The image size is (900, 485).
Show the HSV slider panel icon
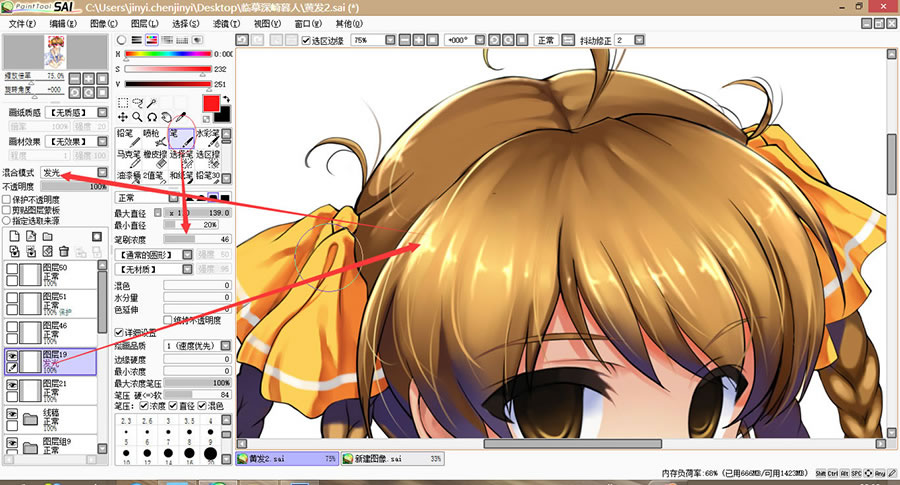(x=152, y=40)
